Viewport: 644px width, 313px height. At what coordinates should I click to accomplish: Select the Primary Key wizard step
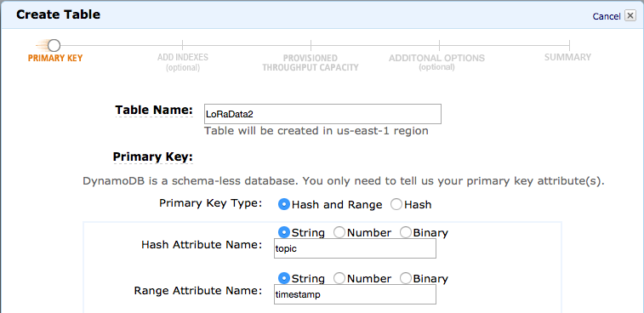coord(55,58)
